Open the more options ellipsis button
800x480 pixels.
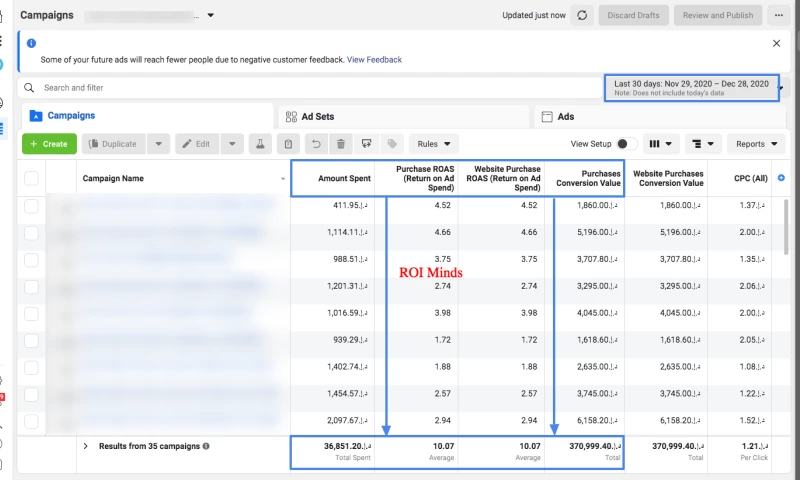pos(777,16)
